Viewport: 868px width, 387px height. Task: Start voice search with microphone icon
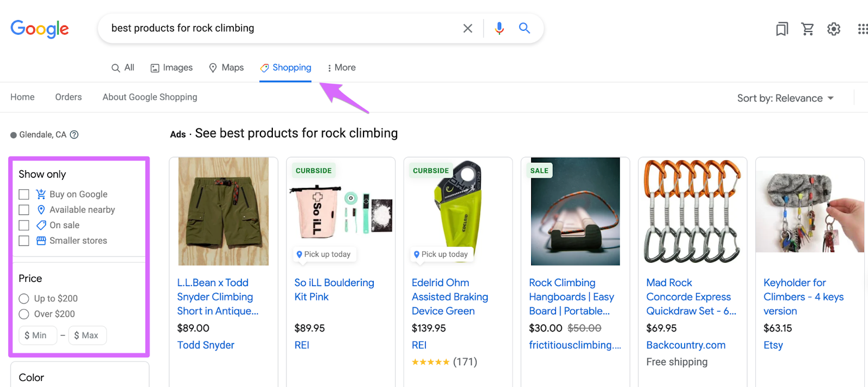pos(499,28)
